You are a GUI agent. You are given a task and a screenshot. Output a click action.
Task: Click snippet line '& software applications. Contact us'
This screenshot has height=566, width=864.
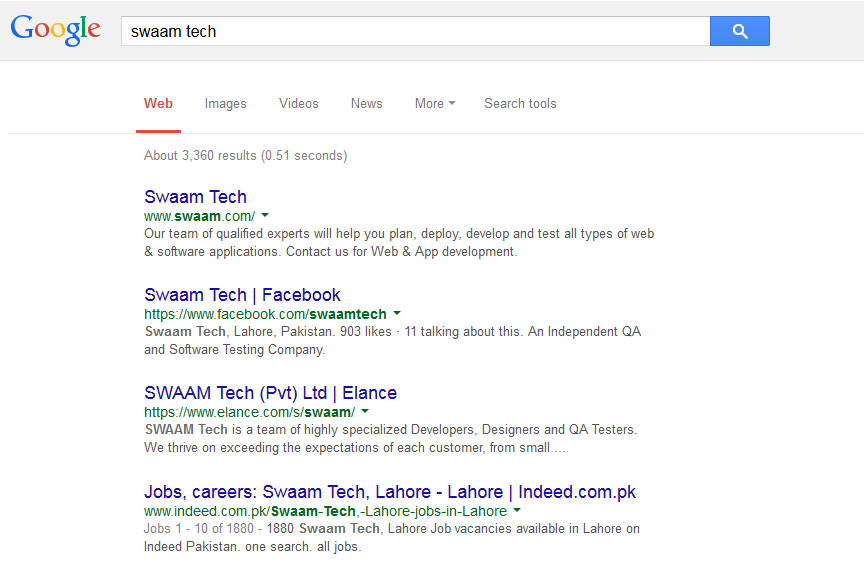pyautogui.click(x=331, y=252)
